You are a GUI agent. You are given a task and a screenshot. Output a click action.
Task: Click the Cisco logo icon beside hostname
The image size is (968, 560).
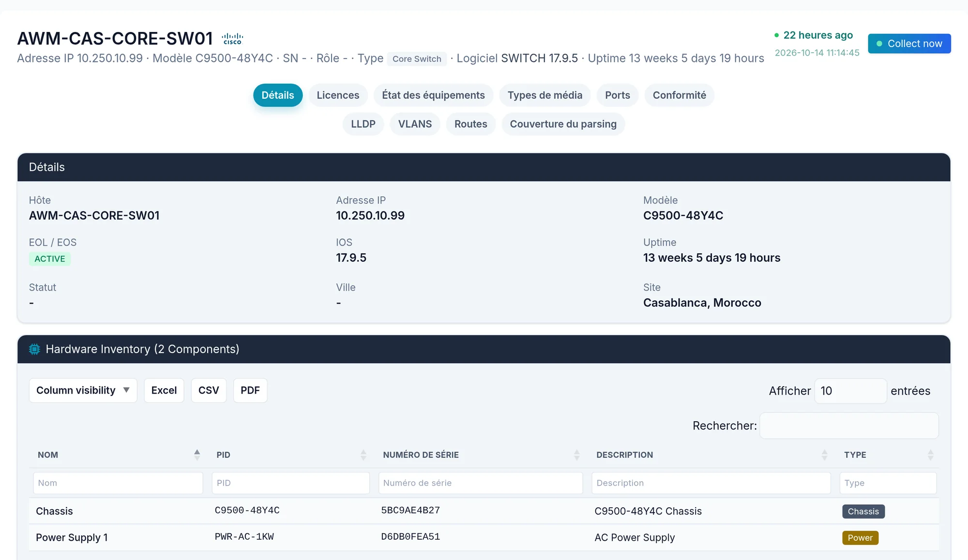[232, 39]
